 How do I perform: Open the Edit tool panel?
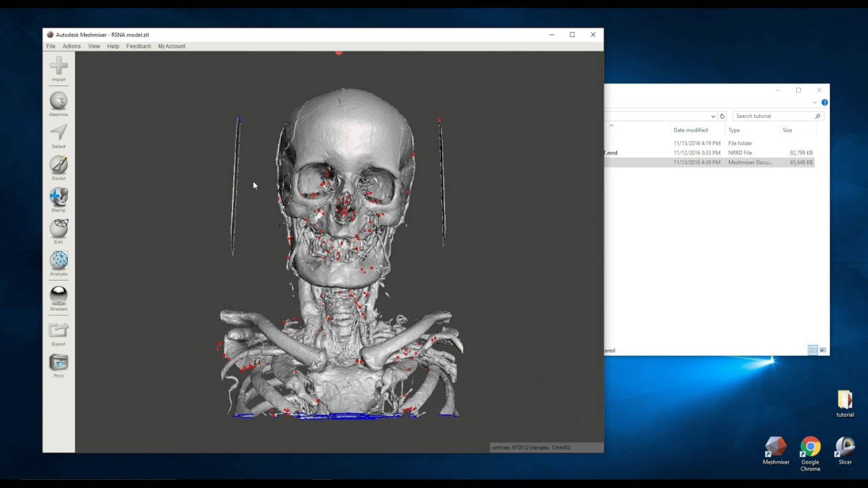pyautogui.click(x=58, y=232)
